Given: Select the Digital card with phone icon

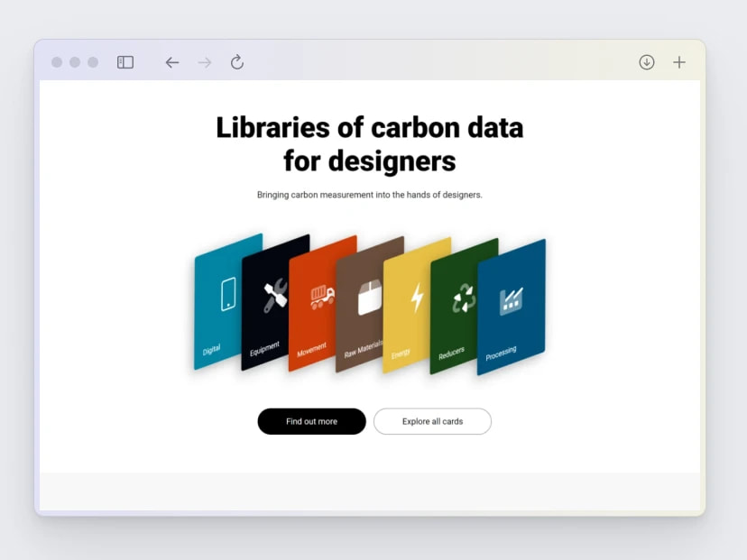Looking at the screenshot, I should tap(218, 302).
